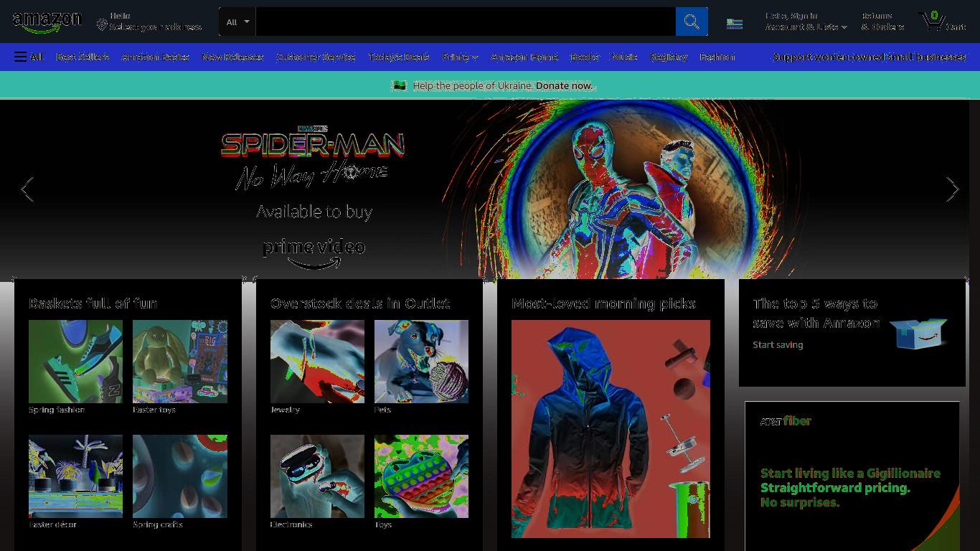Click the Pets label
Viewport: 980px width, 551px height.
click(382, 410)
